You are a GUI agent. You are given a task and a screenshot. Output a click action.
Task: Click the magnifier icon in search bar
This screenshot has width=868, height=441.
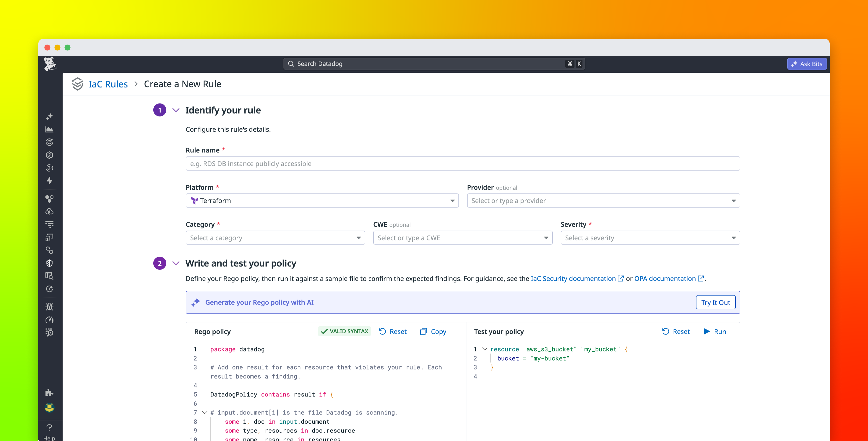point(291,64)
